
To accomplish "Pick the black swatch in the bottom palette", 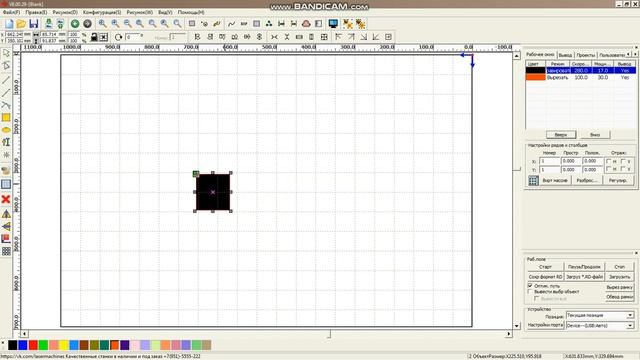I will click(x=13, y=345).
